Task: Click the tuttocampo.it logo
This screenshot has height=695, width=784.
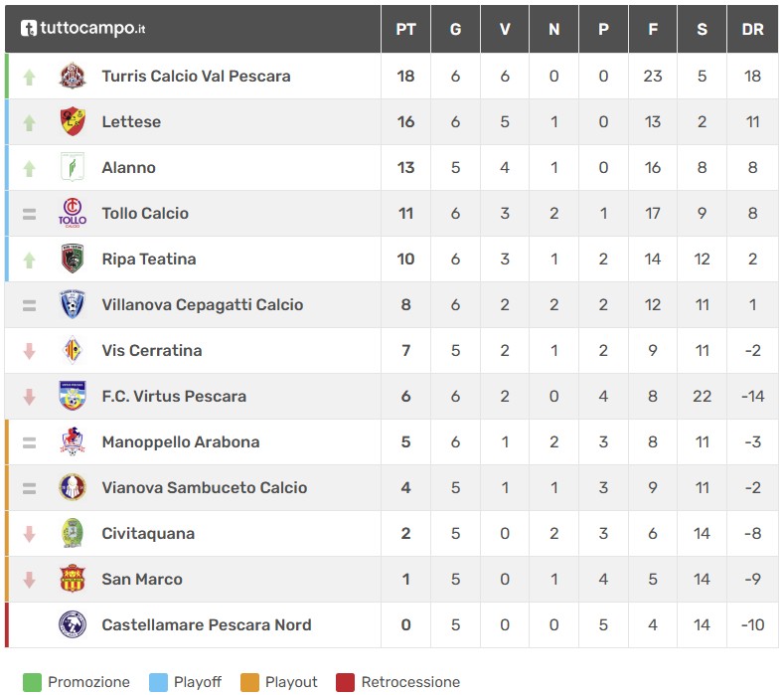Action: [83, 29]
